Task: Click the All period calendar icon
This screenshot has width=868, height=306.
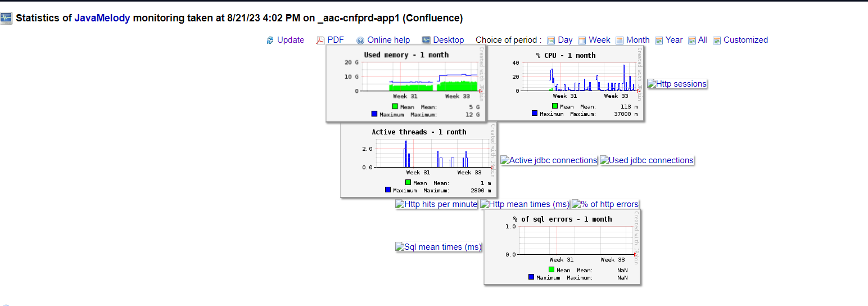Action: tap(692, 40)
